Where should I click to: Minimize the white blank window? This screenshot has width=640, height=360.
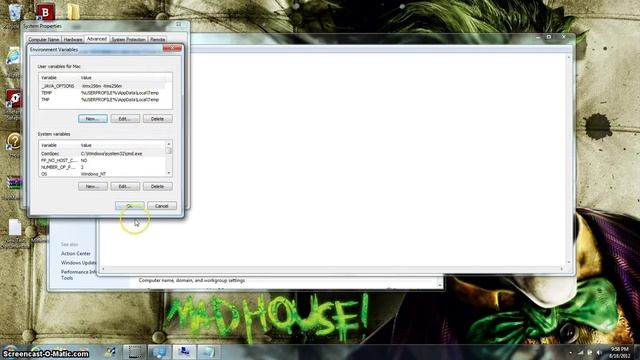click(x=538, y=37)
